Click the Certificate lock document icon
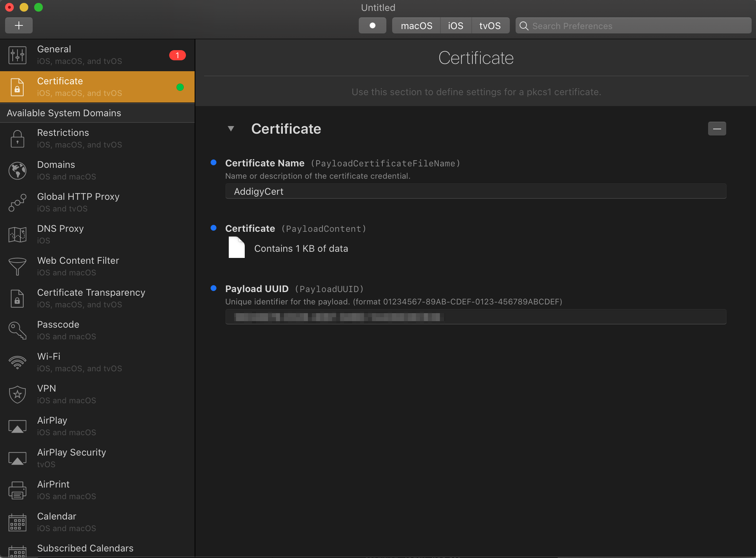The width and height of the screenshot is (756, 558). tap(17, 87)
